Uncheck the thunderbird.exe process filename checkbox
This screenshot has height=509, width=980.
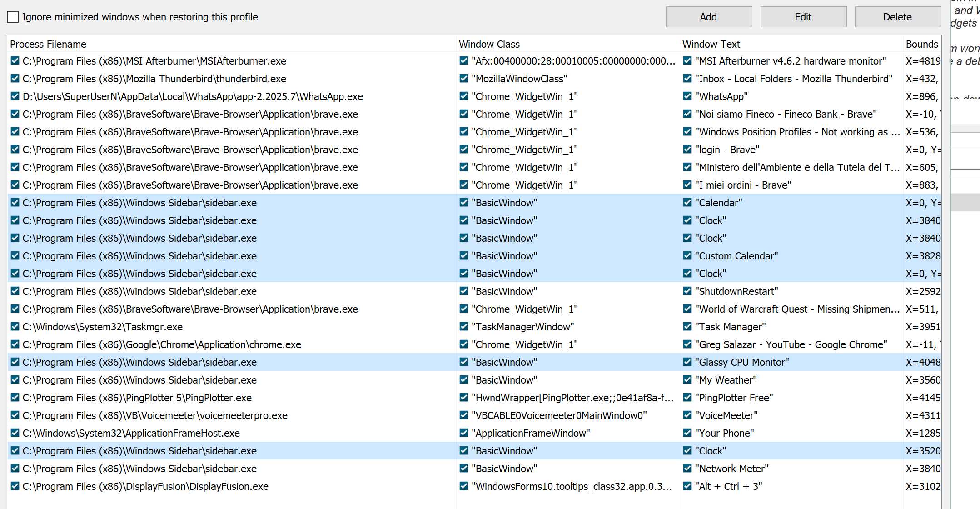(15, 79)
